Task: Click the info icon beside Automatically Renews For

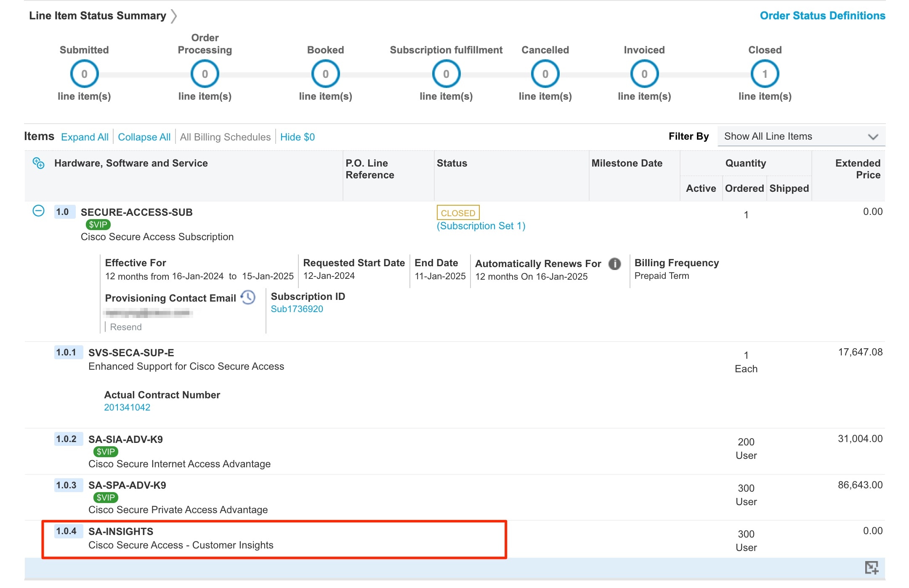Action: (614, 264)
